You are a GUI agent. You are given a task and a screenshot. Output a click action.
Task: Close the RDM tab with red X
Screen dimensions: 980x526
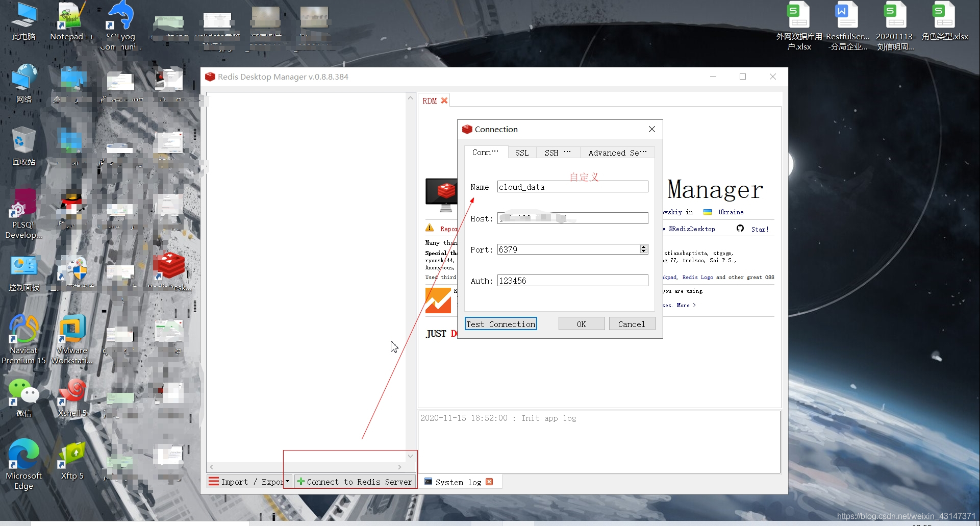(444, 101)
